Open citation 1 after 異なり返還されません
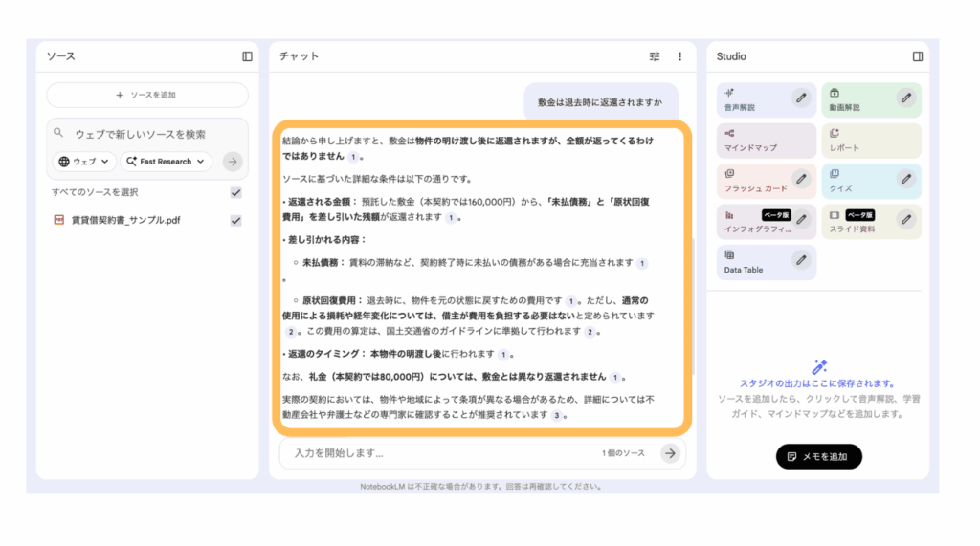Screen dimensions: 980x546 point(615,378)
